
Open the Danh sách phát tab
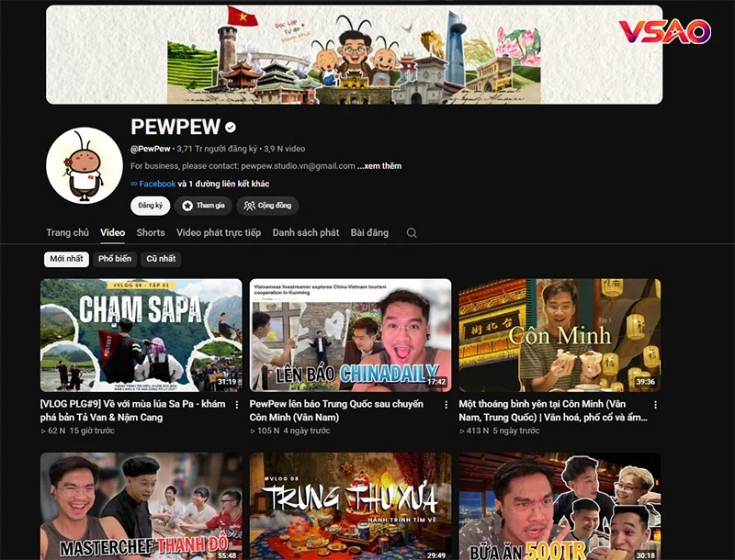(x=306, y=232)
